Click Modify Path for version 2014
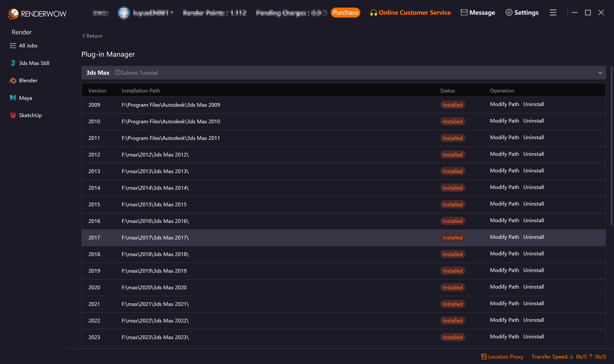 [x=504, y=187]
